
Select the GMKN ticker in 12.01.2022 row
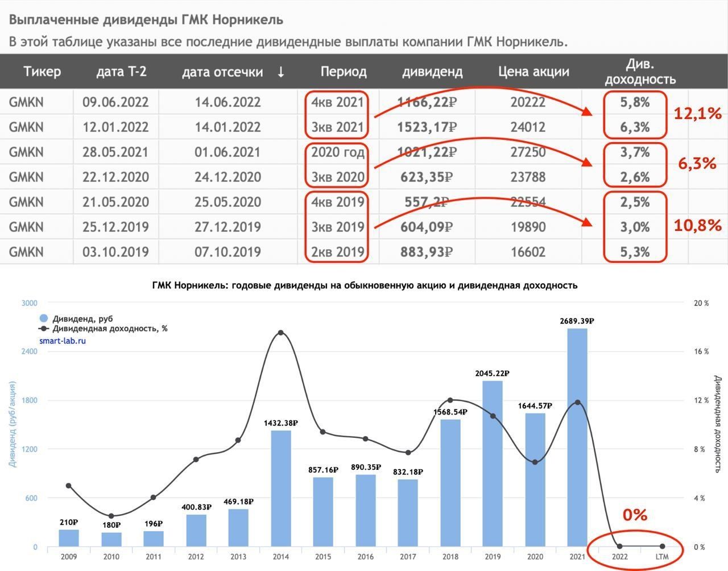tap(26, 127)
